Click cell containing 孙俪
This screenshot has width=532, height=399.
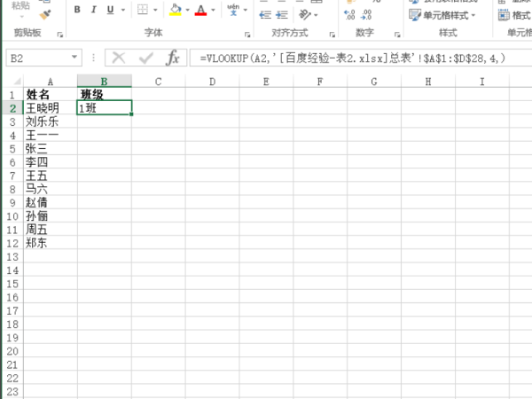coord(51,215)
